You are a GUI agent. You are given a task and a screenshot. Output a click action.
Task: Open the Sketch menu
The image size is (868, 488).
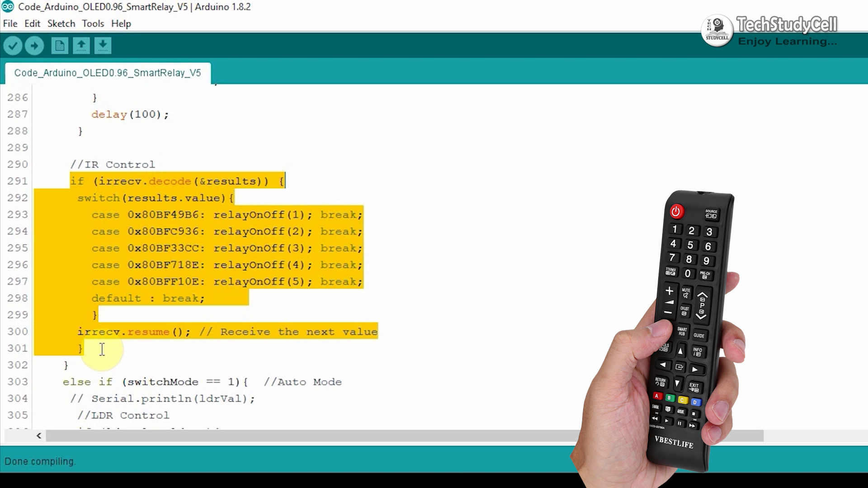click(61, 23)
